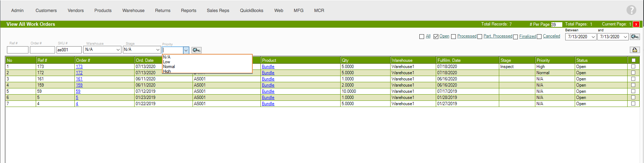Open the Reports menu
The width and height of the screenshot is (644, 163).
click(x=189, y=11)
